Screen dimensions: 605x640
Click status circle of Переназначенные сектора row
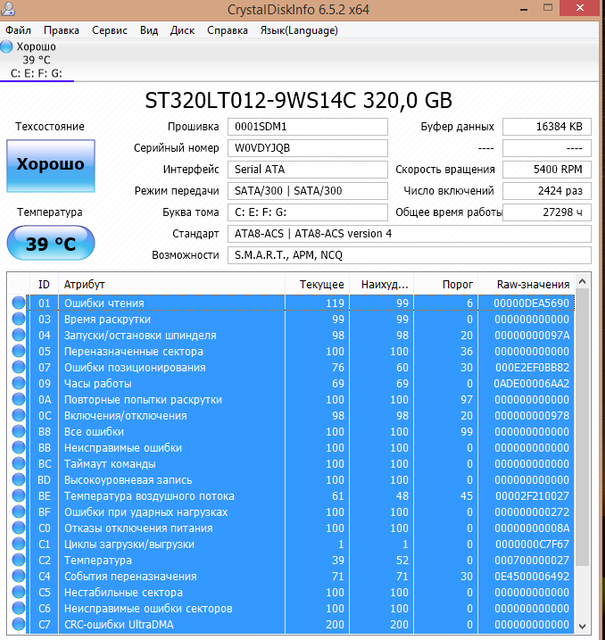point(18,351)
